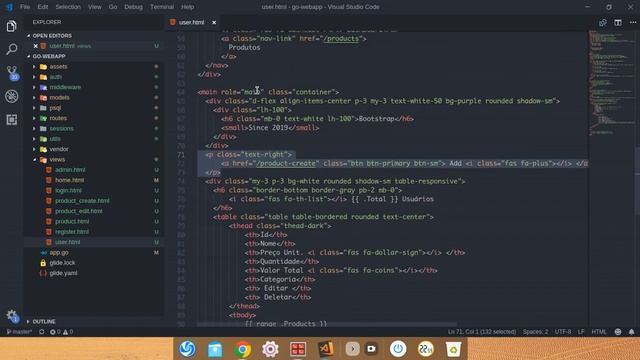
Task: Open the Manage gear icon
Action: pos(11,316)
